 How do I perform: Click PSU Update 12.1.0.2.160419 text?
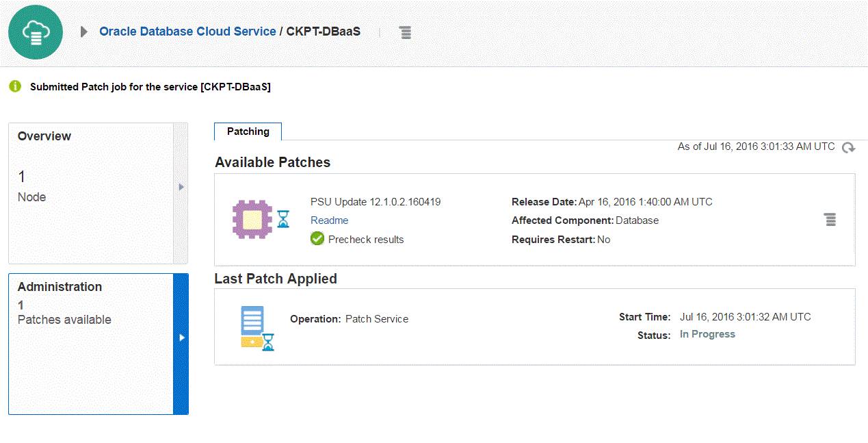376,202
